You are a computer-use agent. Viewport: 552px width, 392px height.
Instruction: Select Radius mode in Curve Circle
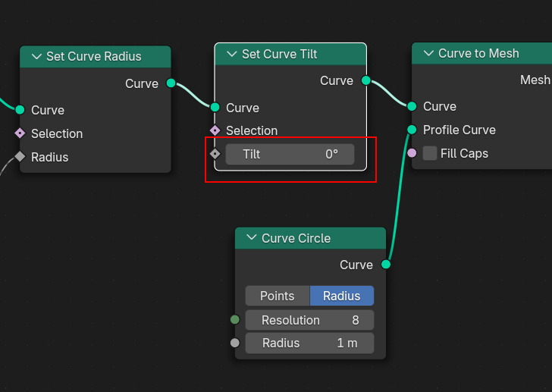(x=342, y=296)
